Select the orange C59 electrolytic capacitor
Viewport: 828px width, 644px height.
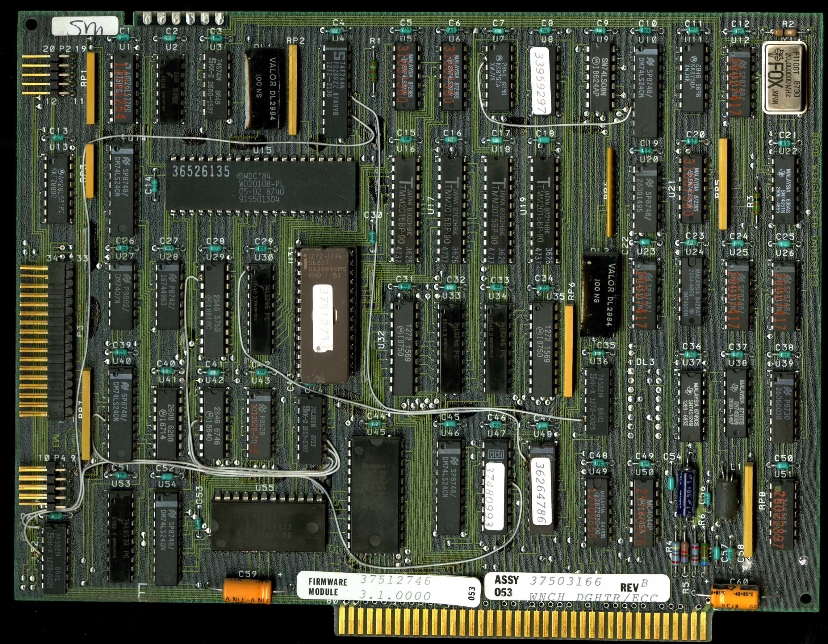pos(247,591)
